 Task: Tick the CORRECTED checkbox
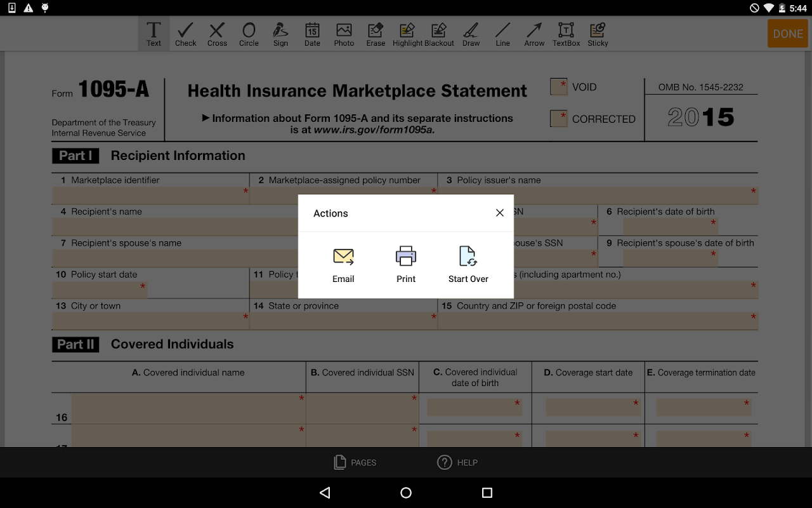coord(559,119)
